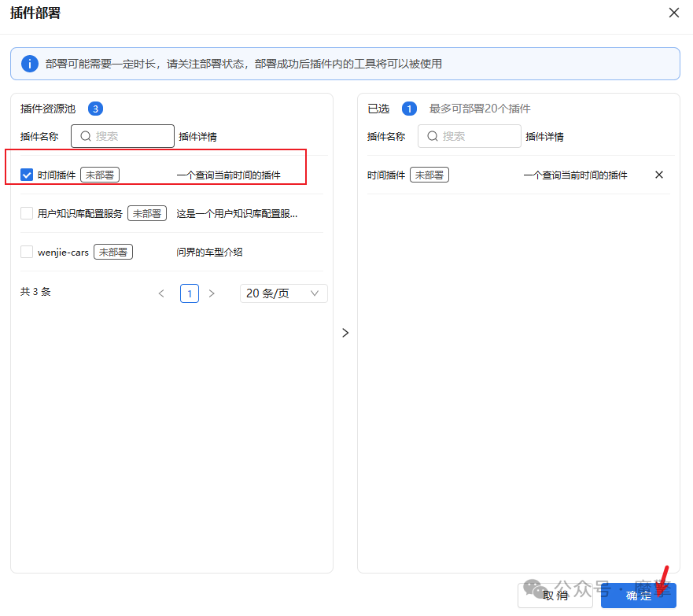Remove 时间插件 from the selected list
The width and height of the screenshot is (693, 616).
point(658,174)
